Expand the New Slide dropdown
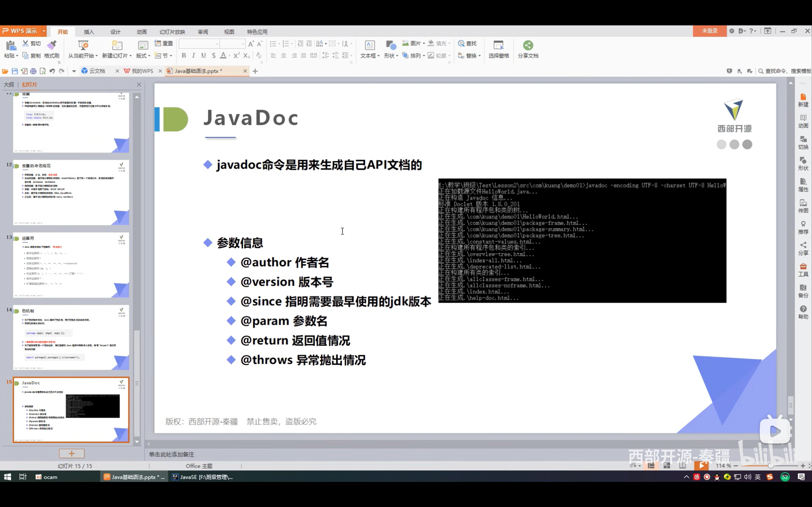 point(130,56)
